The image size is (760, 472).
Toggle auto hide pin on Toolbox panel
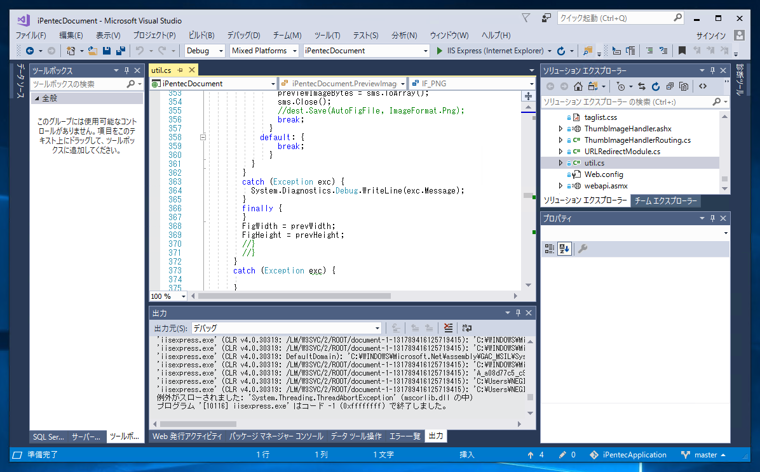click(127, 70)
